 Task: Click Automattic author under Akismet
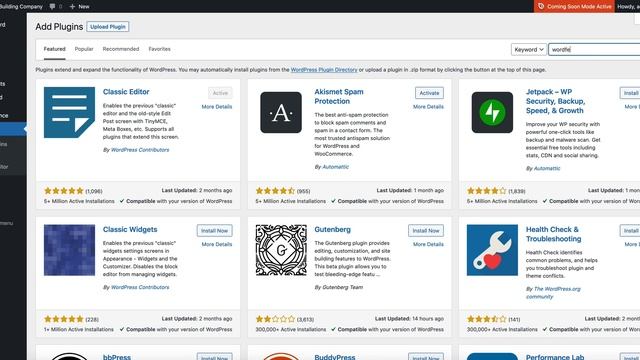(336, 167)
